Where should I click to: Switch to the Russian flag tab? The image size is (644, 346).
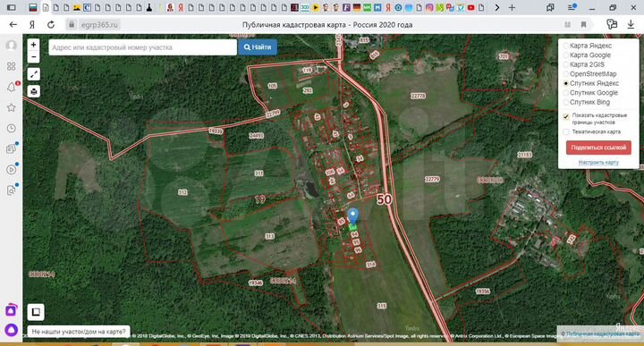pos(33,7)
